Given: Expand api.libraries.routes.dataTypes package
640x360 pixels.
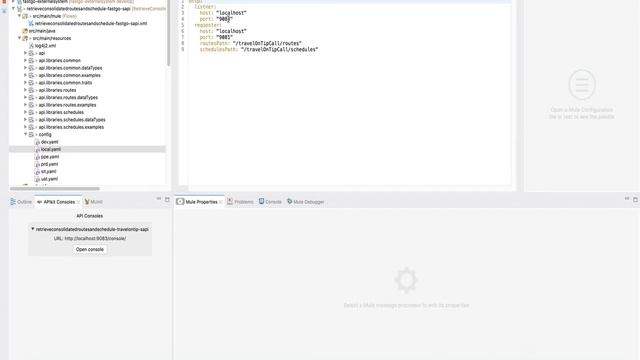Looking at the screenshot, I should pos(25,98).
